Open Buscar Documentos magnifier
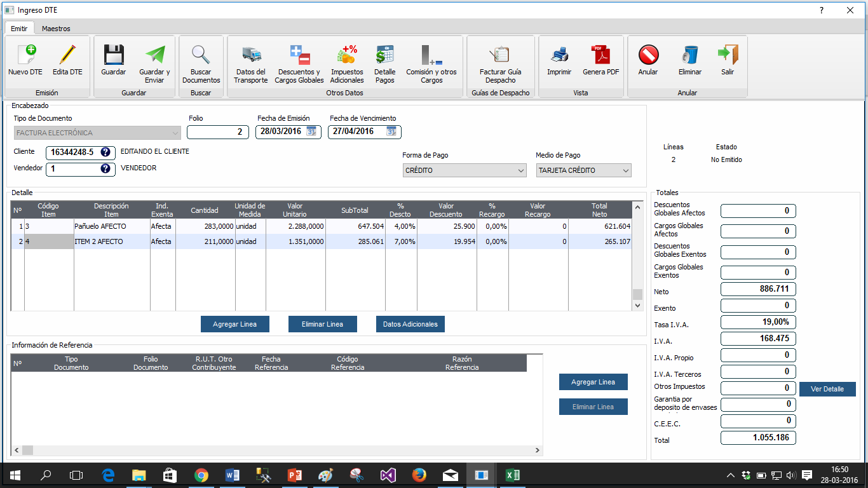868x488 pixels. pos(201,55)
